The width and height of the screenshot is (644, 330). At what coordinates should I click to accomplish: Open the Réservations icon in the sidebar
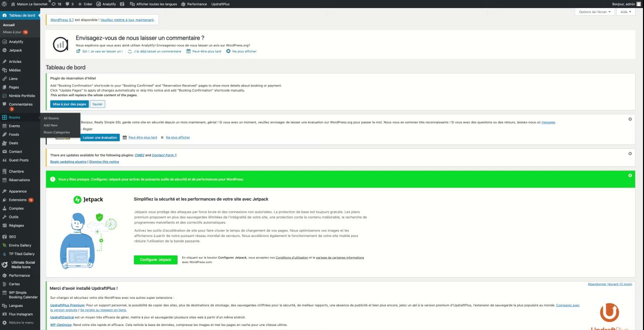point(5,180)
